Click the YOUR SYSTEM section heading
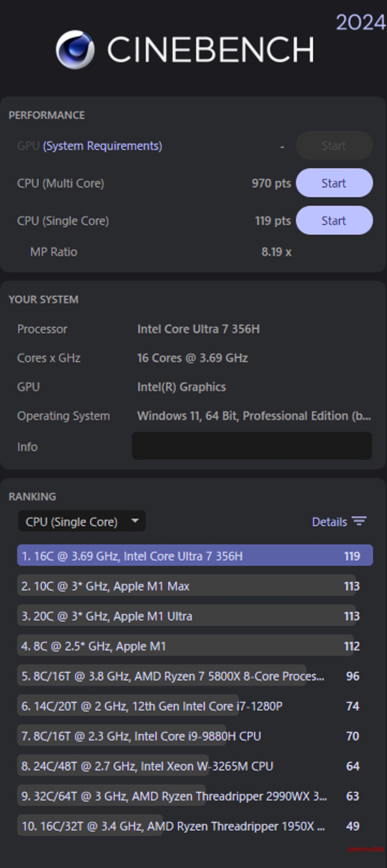The width and height of the screenshot is (387, 868). 44,300
